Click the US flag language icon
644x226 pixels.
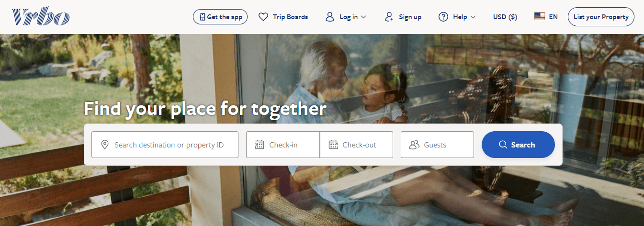[540, 17]
